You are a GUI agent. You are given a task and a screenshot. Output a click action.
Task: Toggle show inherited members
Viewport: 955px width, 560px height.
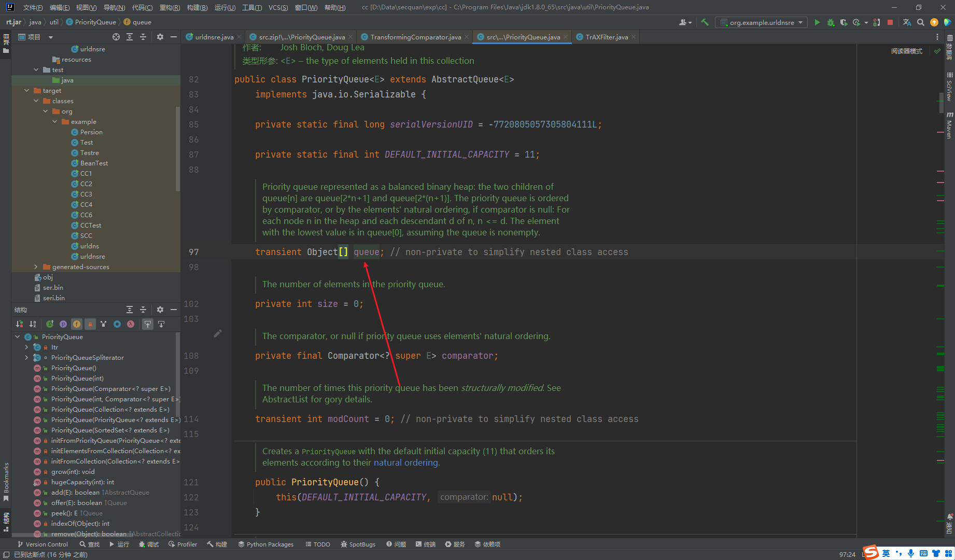(50, 324)
